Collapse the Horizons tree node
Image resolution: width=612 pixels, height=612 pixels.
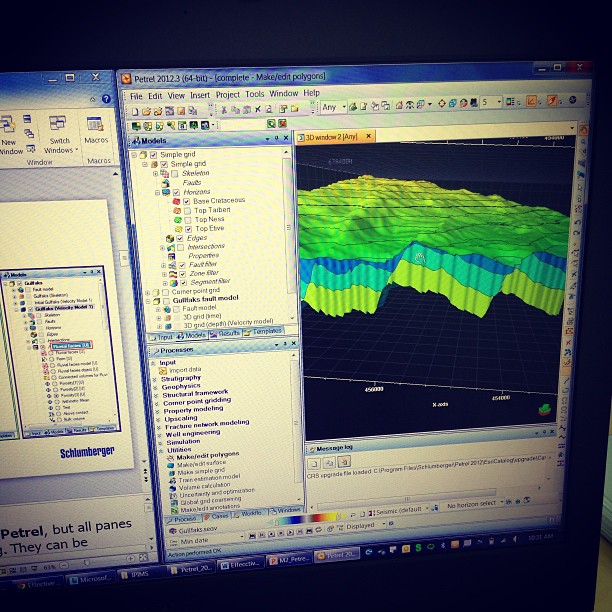click(157, 192)
